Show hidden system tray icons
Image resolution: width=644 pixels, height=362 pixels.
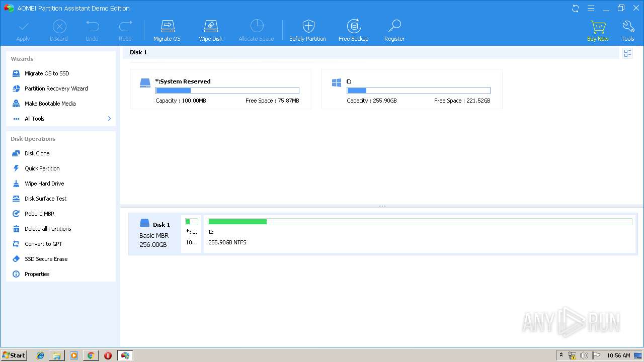(561, 355)
